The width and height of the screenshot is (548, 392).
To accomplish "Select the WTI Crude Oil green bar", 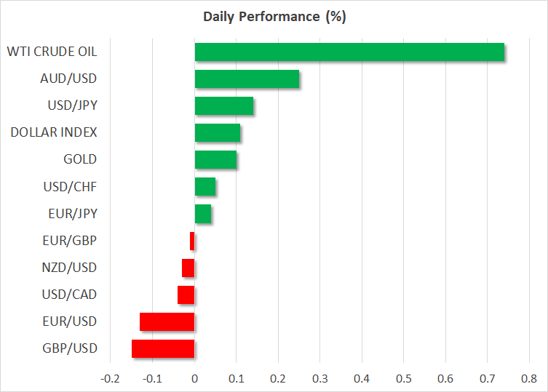I will [349, 52].
